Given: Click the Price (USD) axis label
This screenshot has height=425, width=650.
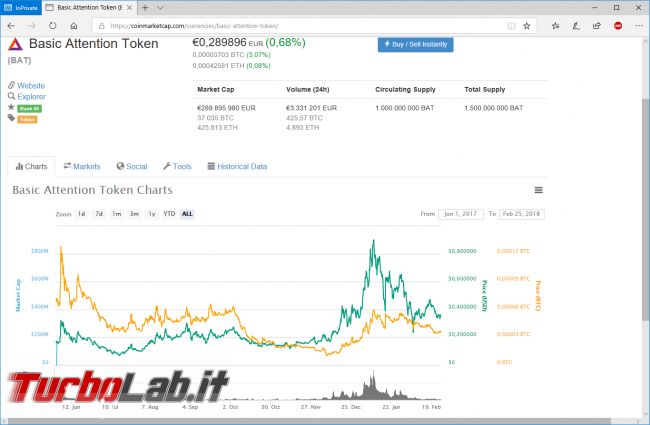Looking at the screenshot, I should pyautogui.click(x=484, y=296).
